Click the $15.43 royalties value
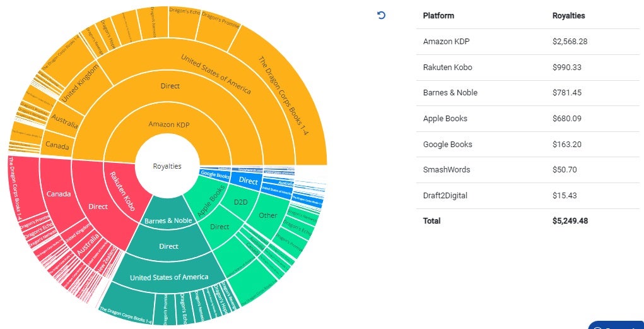 pos(565,195)
